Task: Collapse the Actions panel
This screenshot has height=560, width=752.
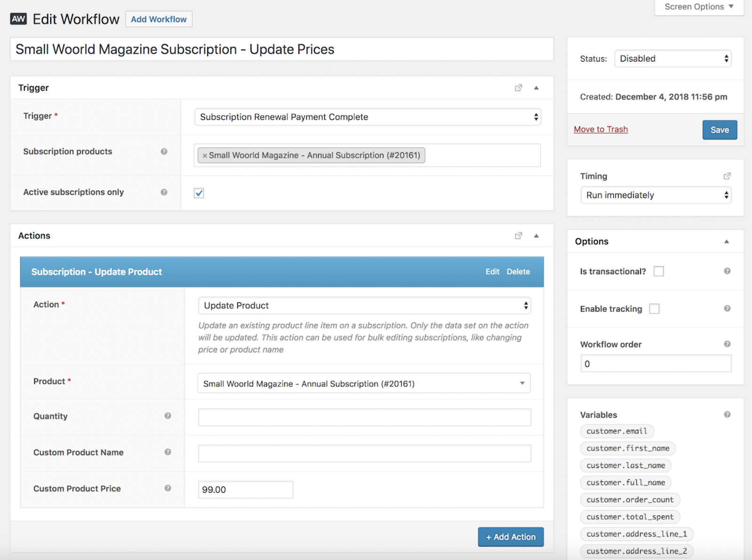Action: [536, 236]
